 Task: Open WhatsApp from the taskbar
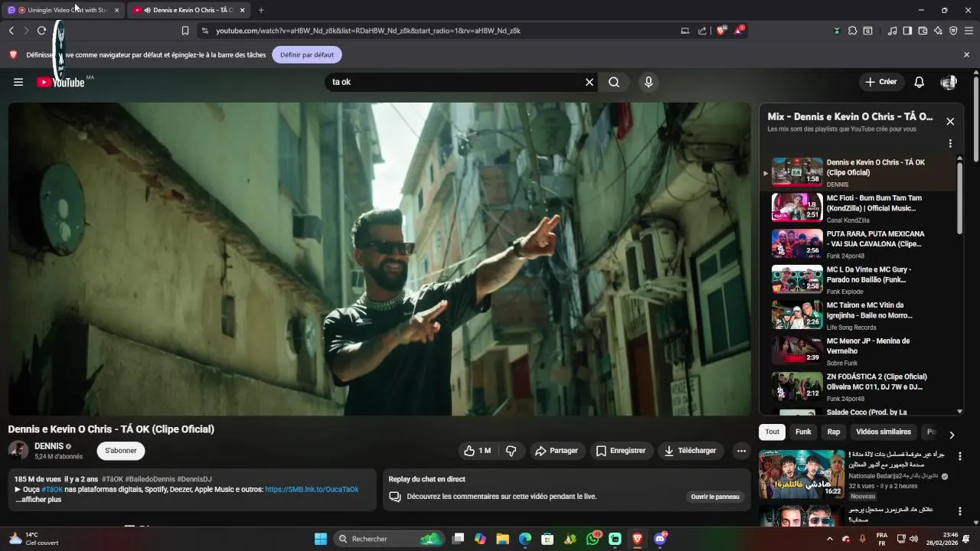click(x=593, y=539)
